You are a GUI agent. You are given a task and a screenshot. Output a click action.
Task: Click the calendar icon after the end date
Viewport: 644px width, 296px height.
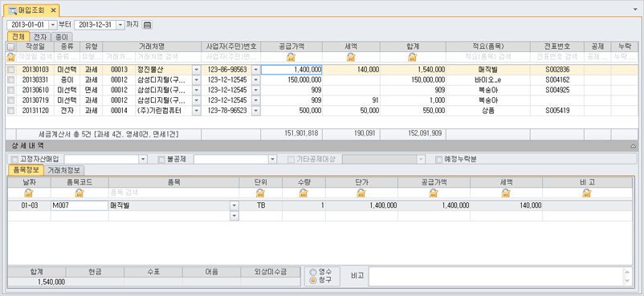point(147,25)
